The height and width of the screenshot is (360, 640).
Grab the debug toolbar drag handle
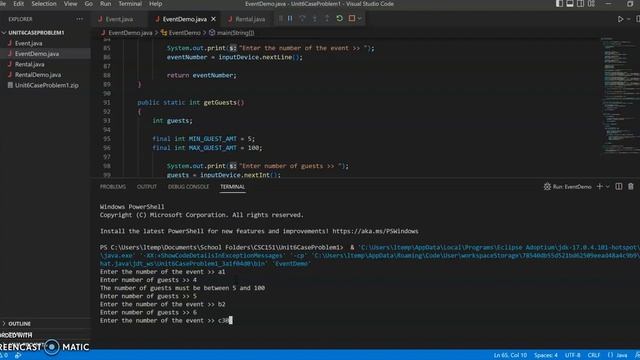pyautogui.click(x=280, y=18)
